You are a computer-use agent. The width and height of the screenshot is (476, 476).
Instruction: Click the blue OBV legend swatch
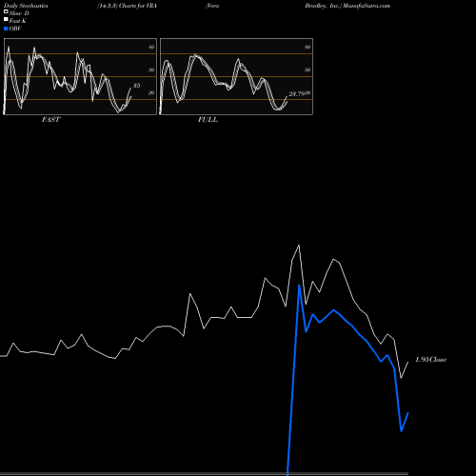6,29
